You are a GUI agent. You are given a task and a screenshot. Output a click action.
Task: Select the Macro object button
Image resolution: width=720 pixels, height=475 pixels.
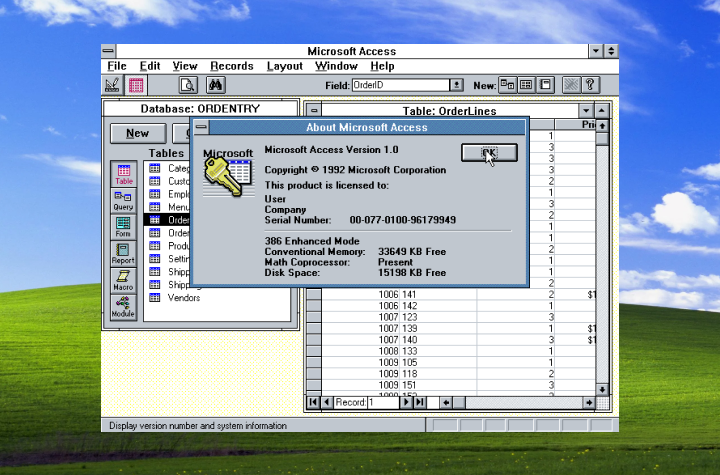[x=124, y=280]
